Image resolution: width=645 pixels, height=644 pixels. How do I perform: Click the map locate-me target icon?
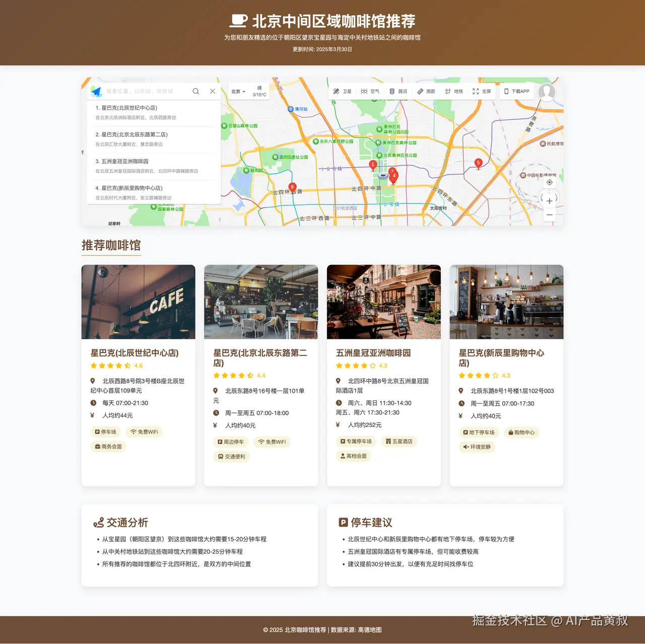pos(550,182)
